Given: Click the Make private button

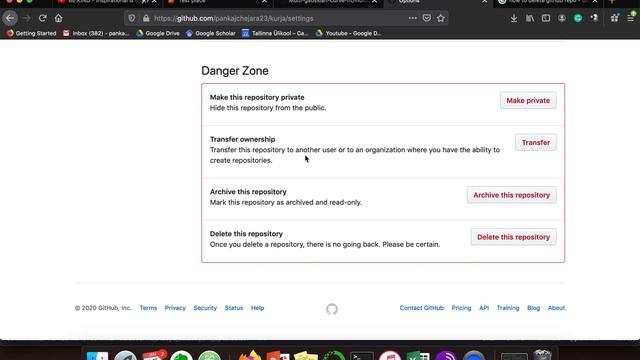Looking at the screenshot, I should click(528, 100).
